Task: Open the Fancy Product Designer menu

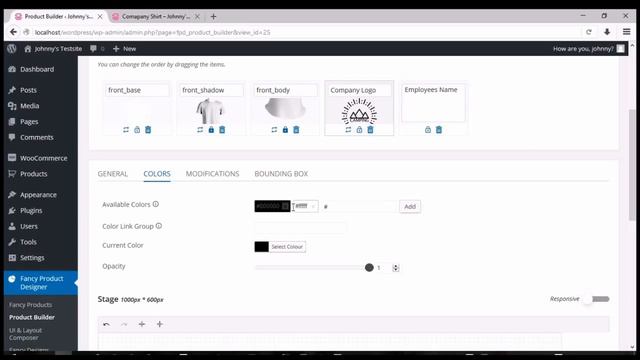Action: tap(41, 283)
